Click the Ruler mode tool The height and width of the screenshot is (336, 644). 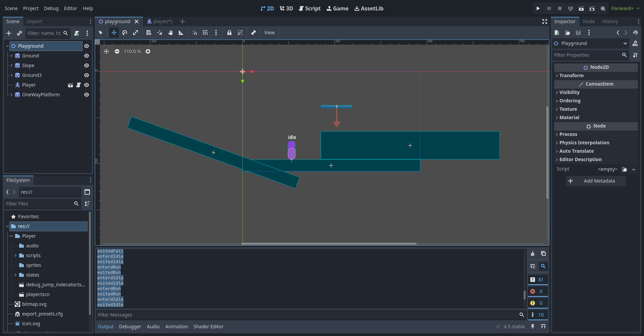coord(181,33)
